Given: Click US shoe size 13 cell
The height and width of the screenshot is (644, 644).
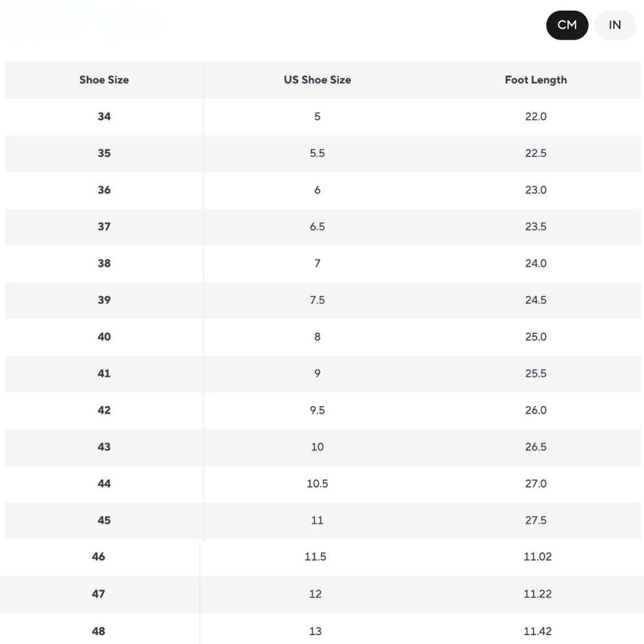Looking at the screenshot, I should click(315, 631).
